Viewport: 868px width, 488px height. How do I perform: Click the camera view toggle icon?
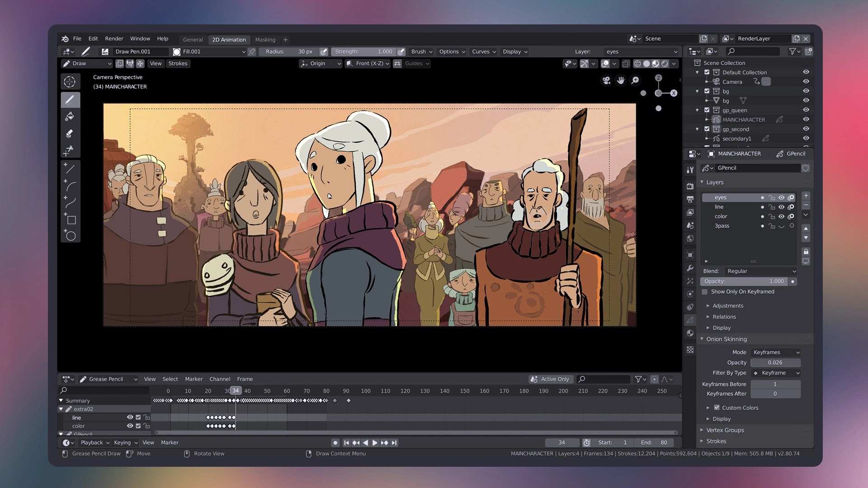coord(606,80)
